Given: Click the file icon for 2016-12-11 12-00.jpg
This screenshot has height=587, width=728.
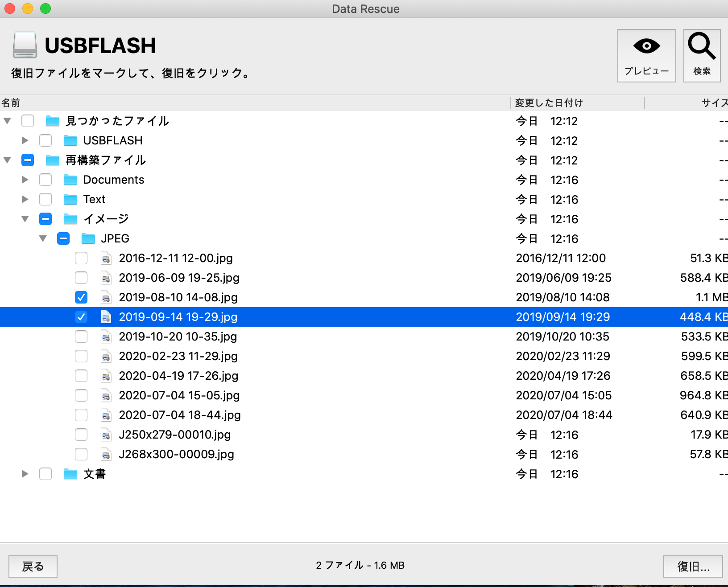Looking at the screenshot, I should tap(106, 259).
